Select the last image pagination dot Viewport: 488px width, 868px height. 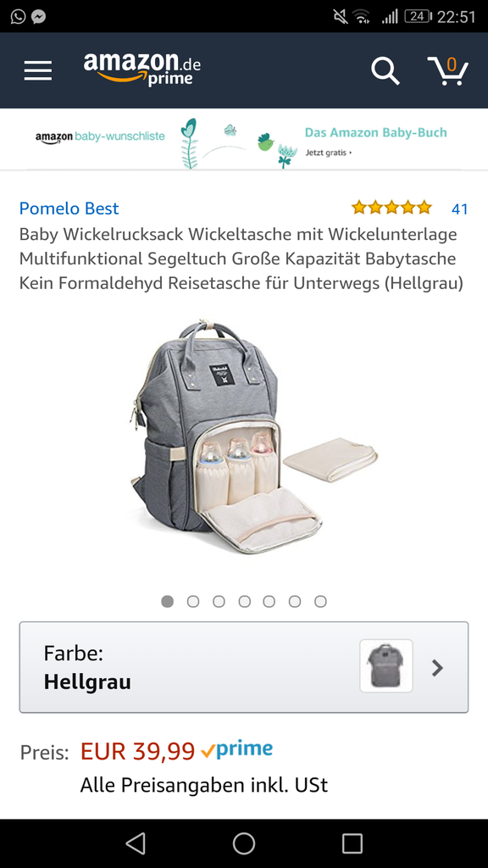(320, 601)
